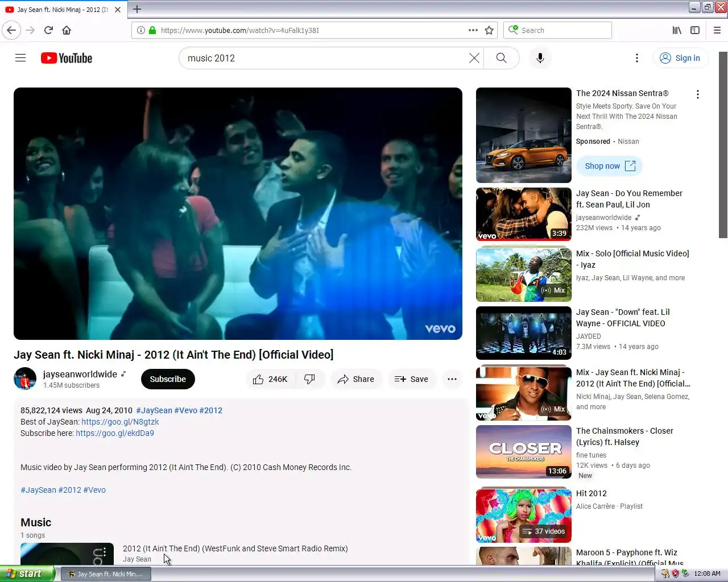728x582 pixels.
Task: View the connection padlock details
Action: [x=152, y=30]
